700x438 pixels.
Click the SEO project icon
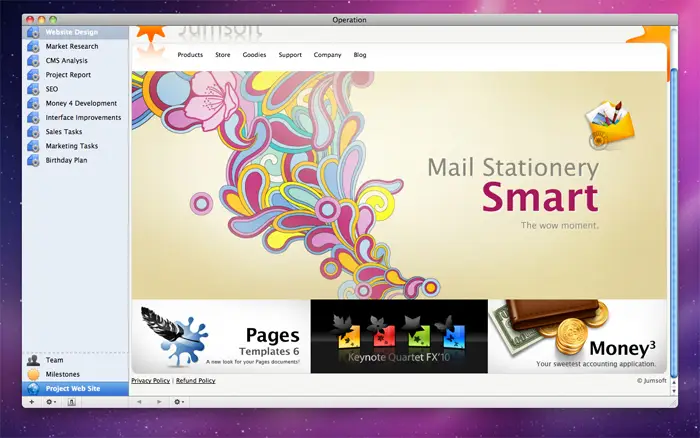(x=33, y=89)
